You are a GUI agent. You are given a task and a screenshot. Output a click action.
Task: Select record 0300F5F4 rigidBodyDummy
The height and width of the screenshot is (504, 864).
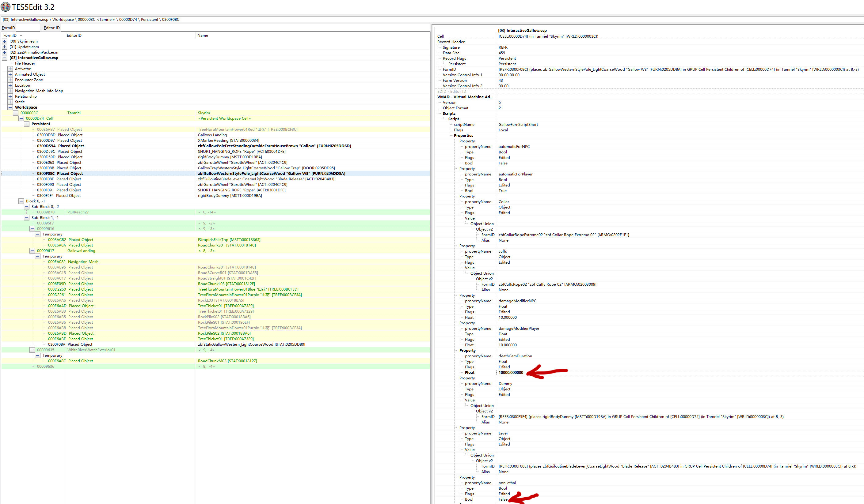pyautogui.click(x=216, y=196)
